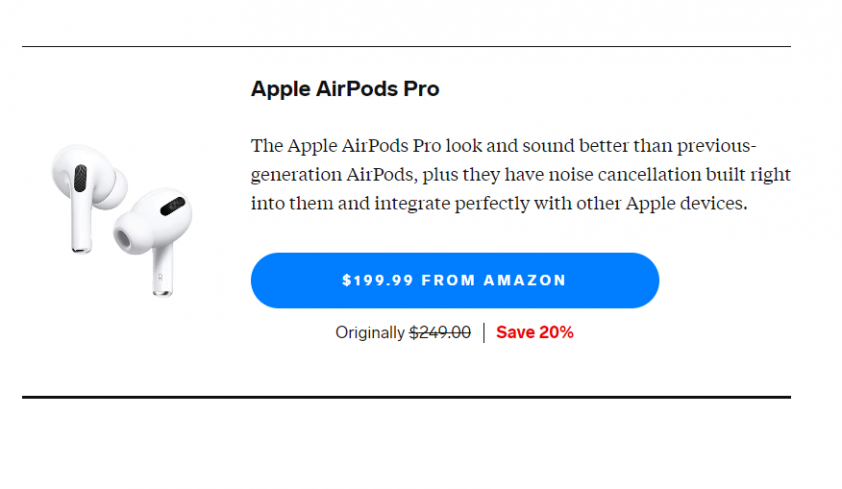Viewport: 842px width, 489px height.
Task: Select the struck-through $249.00 original price
Action: coord(440,333)
